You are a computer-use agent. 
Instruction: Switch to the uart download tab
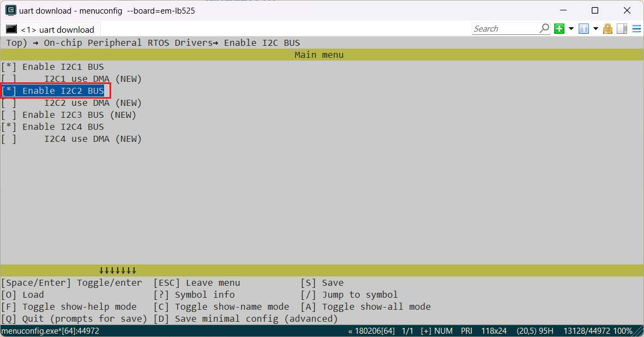tap(57, 29)
